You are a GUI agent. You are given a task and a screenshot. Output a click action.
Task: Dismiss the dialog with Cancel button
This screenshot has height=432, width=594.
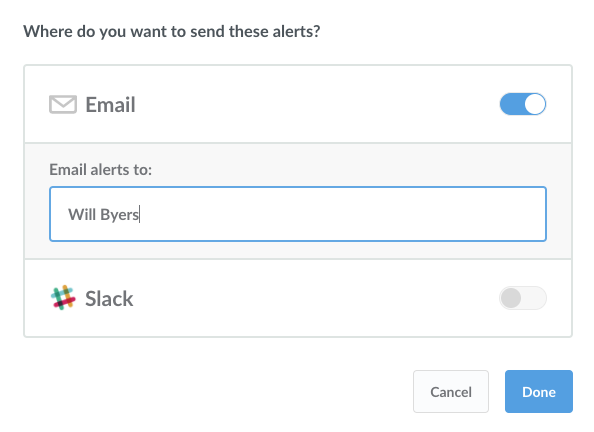tap(451, 391)
